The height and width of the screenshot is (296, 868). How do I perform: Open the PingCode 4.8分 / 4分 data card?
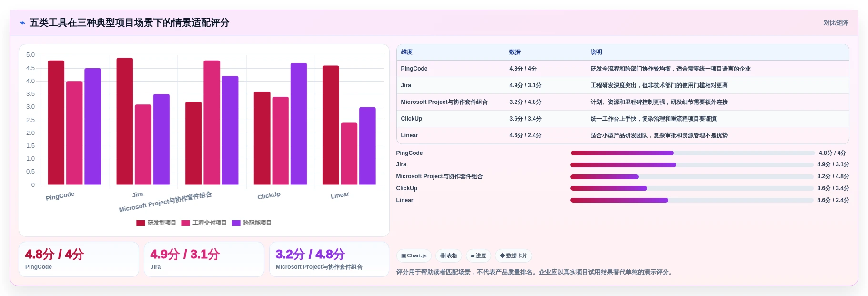(x=79, y=259)
